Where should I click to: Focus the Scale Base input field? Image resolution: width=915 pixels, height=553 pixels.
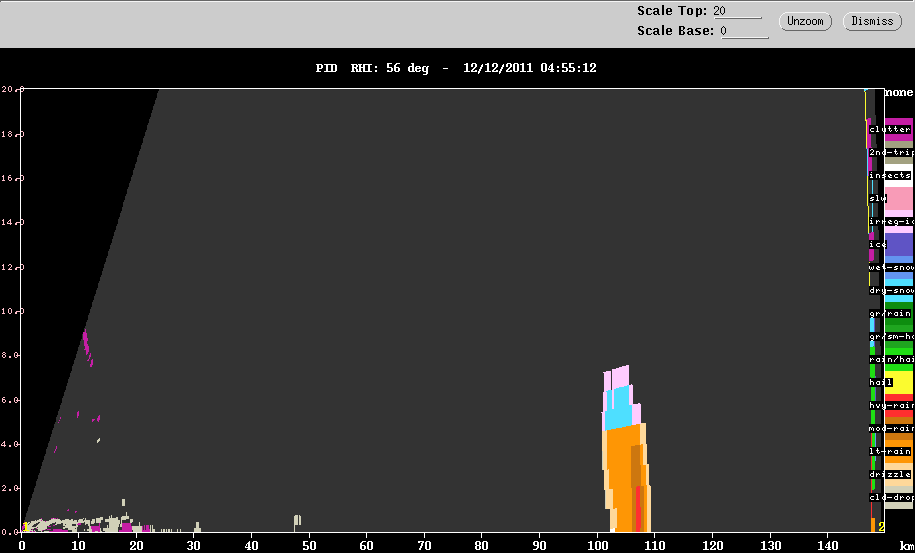point(745,31)
